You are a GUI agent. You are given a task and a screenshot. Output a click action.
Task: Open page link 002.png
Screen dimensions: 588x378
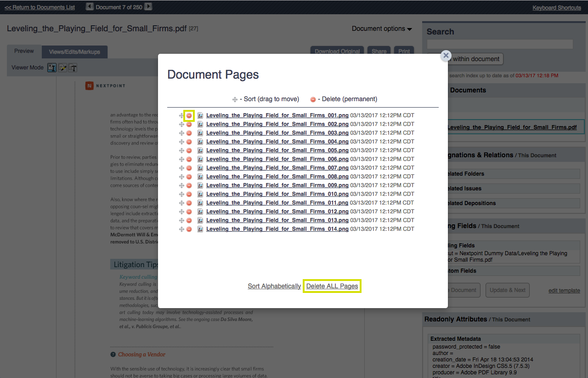pos(277,124)
